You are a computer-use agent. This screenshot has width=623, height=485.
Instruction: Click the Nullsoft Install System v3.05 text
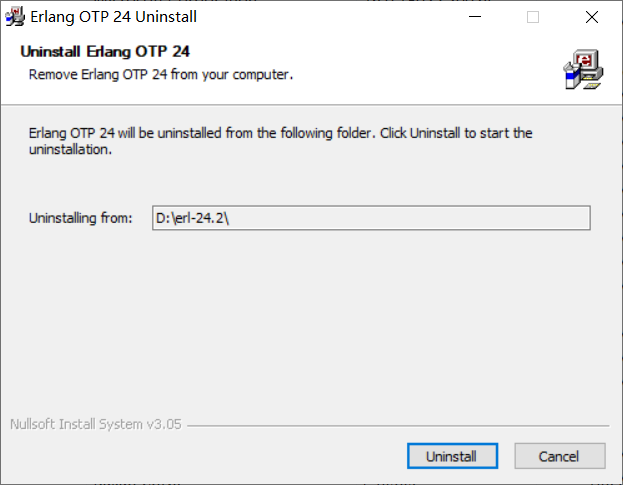point(95,424)
